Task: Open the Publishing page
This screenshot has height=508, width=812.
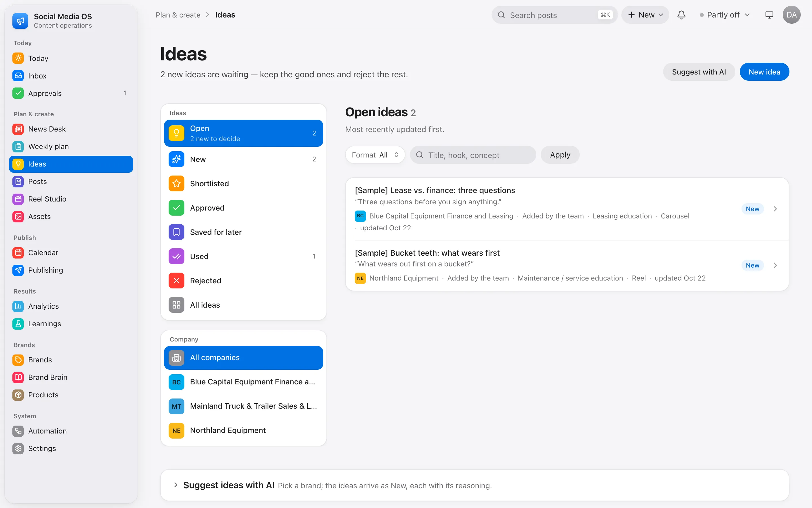Action: pyautogui.click(x=71, y=270)
